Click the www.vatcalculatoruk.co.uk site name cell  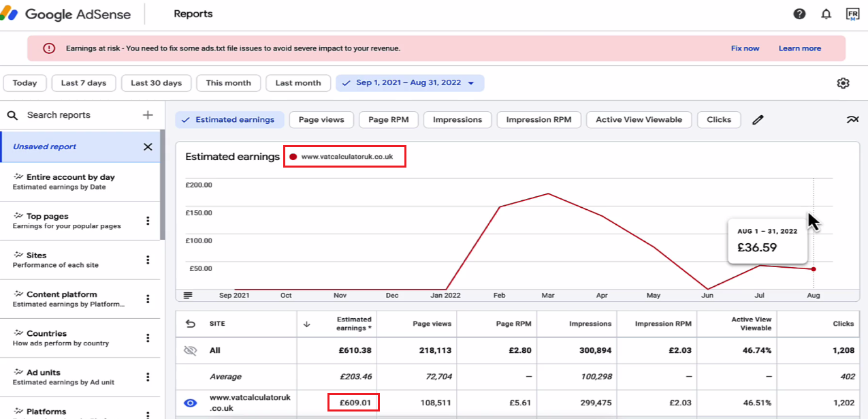[x=250, y=403]
